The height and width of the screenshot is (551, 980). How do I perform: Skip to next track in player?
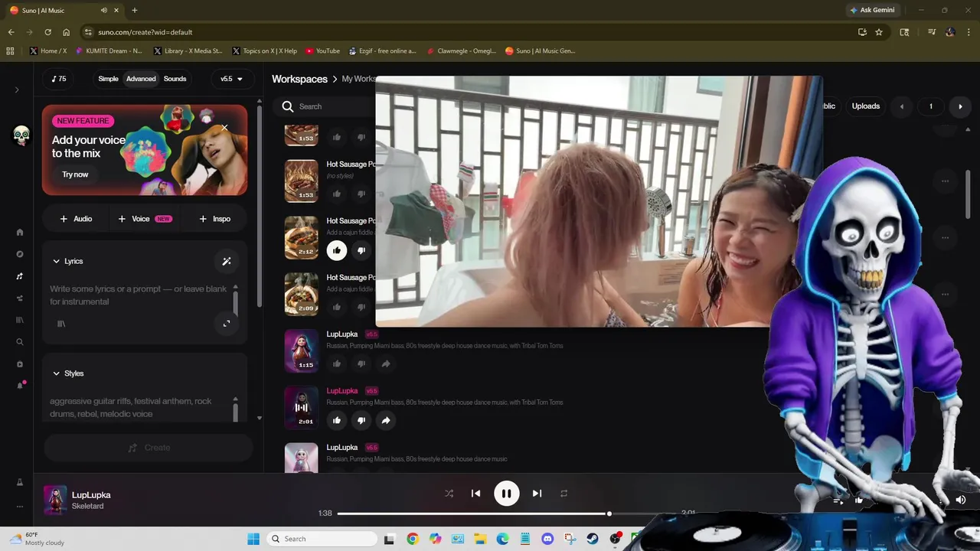(537, 494)
